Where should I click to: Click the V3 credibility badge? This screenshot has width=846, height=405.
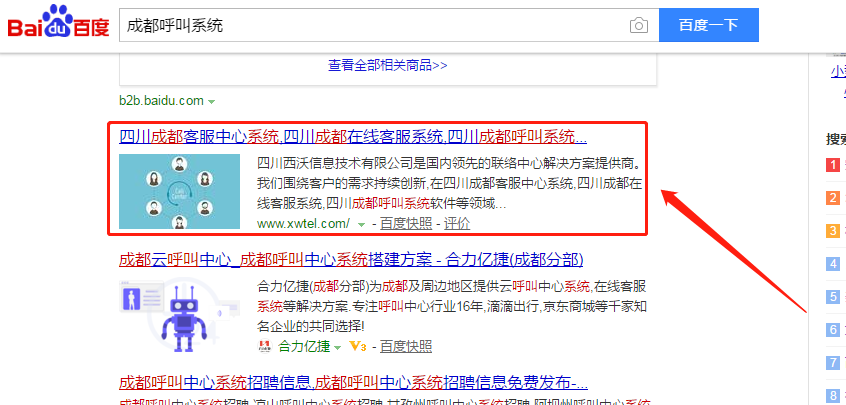358,346
